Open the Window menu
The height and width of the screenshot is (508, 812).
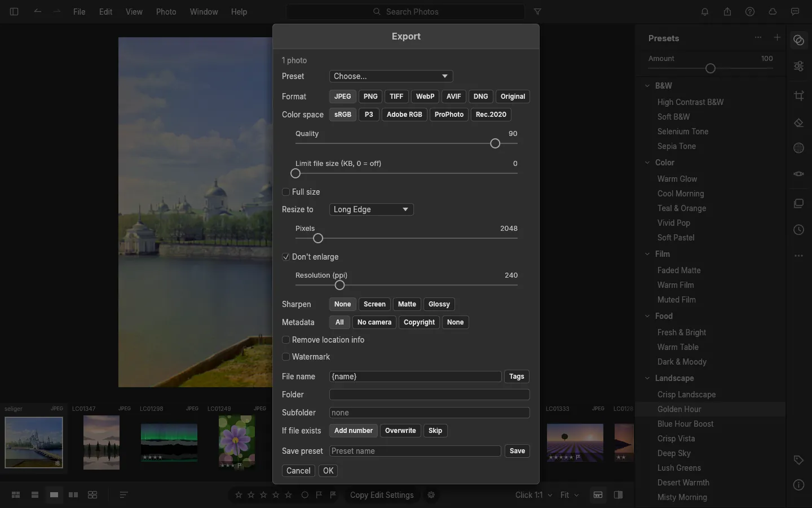[204, 11]
